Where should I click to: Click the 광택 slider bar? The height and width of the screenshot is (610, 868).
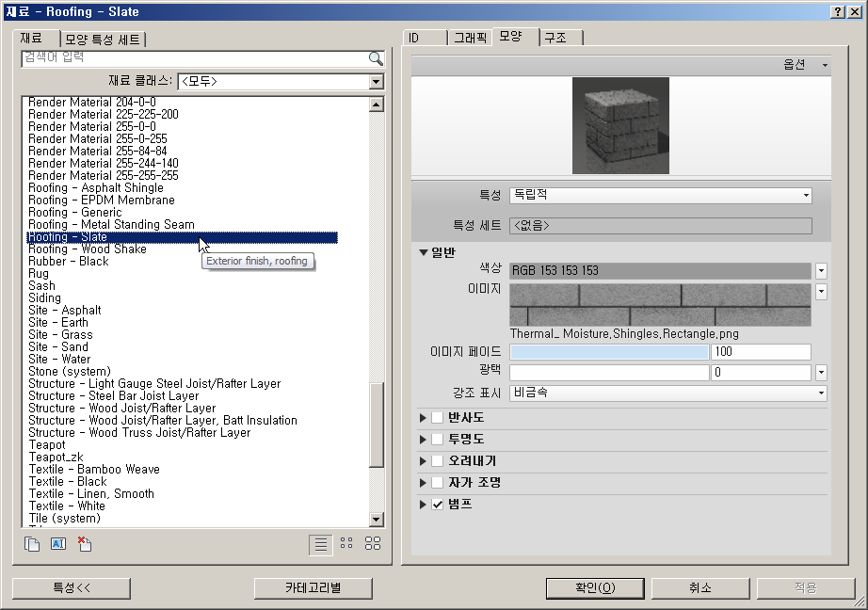(x=609, y=373)
